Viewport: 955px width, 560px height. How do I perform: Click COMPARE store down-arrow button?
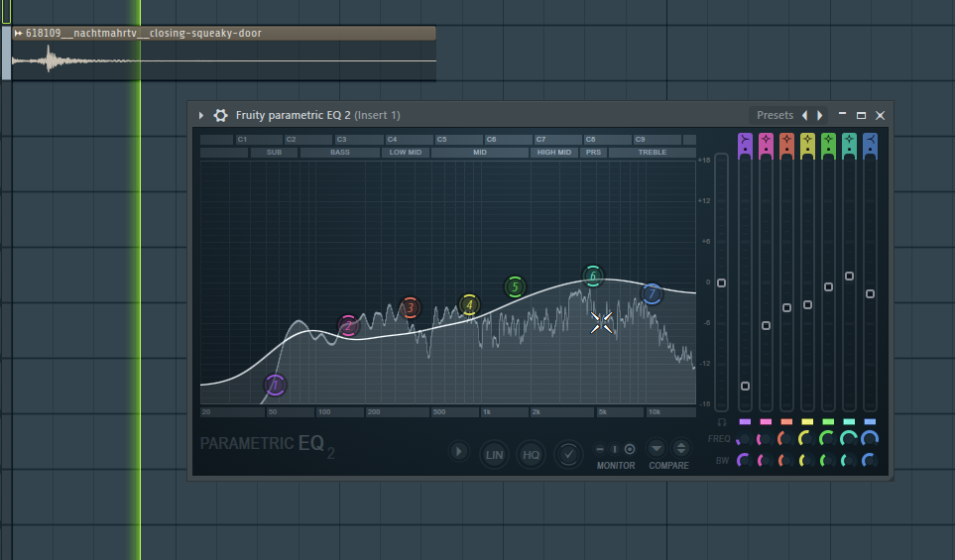[x=656, y=449]
